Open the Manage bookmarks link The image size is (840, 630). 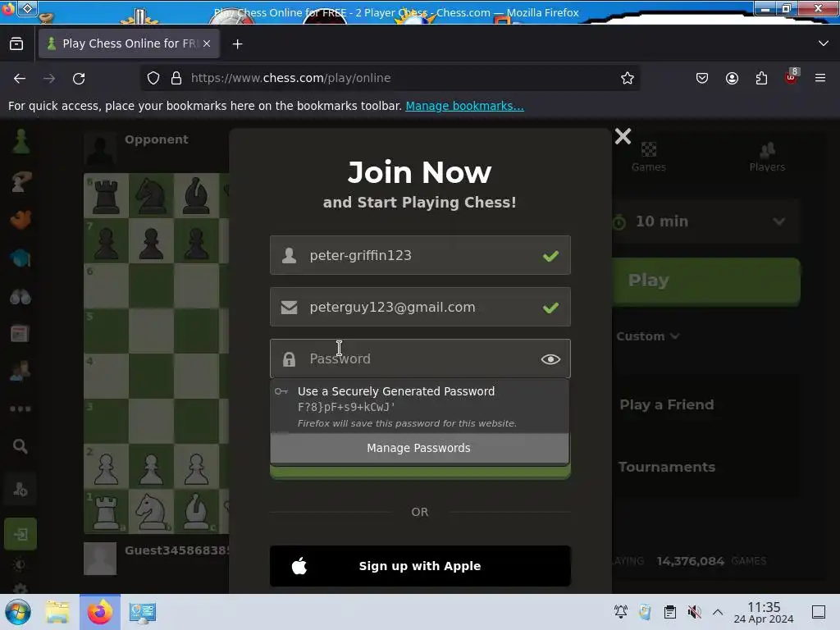tap(464, 106)
